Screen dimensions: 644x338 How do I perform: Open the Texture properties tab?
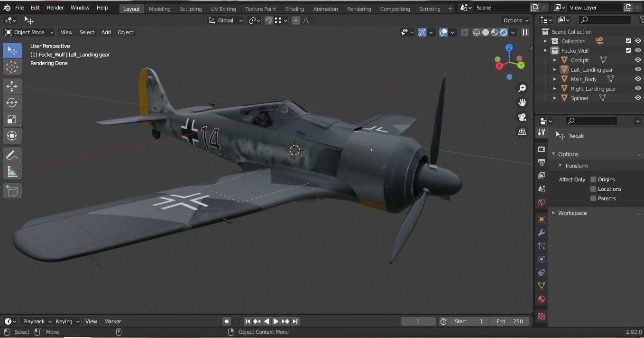(542, 316)
